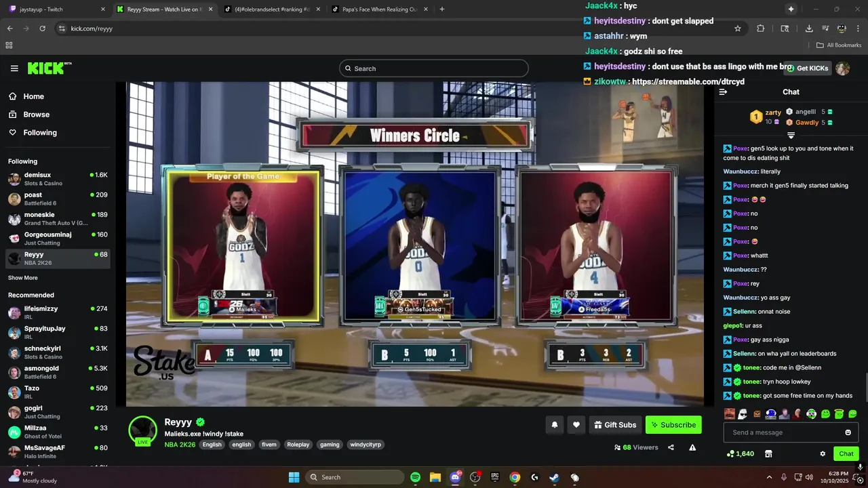The width and height of the screenshot is (868, 488).
Task: Open Chrome three-dot menu
Action: 859,28
